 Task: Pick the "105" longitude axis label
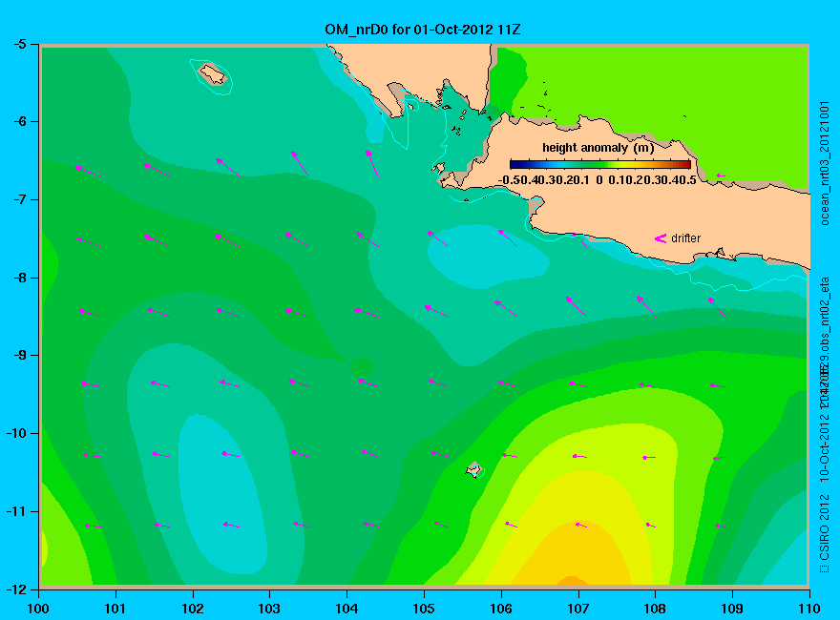(x=424, y=609)
